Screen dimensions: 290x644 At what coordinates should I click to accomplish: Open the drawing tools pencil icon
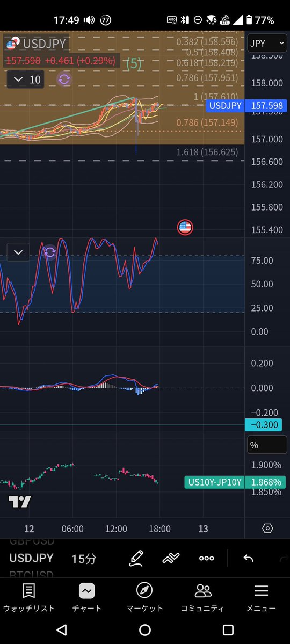click(136, 558)
